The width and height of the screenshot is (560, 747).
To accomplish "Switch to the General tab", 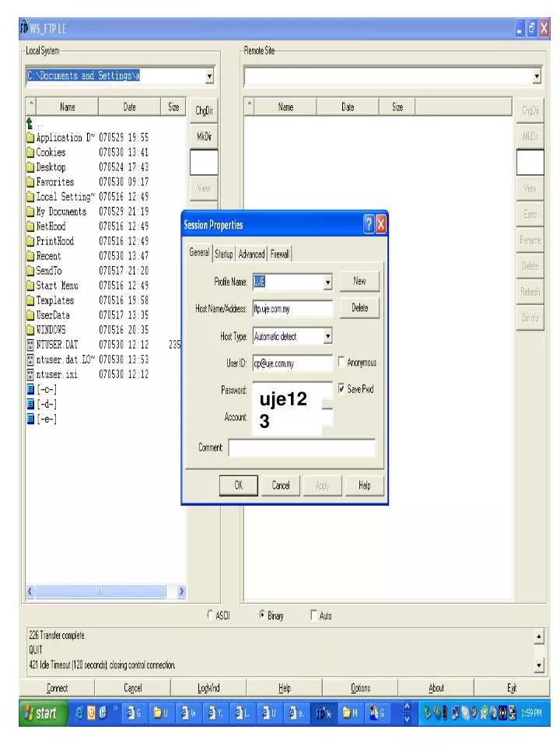I will point(199,252).
